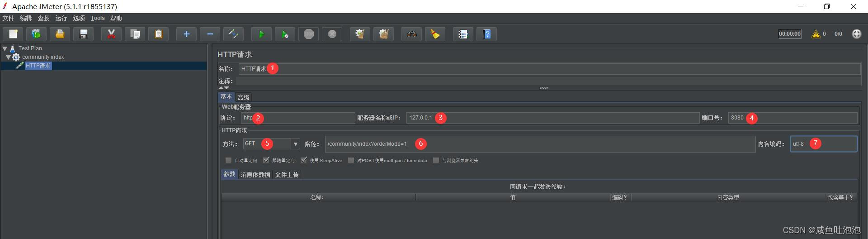868x239 pixels.
Task: Start test with no pauses icon
Action: 285,34
